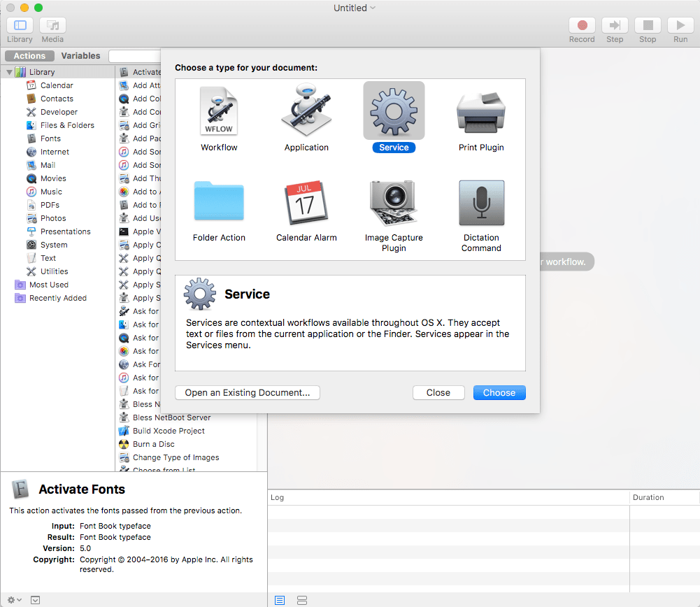
Task: Select the Fonts category
Action: point(50,138)
